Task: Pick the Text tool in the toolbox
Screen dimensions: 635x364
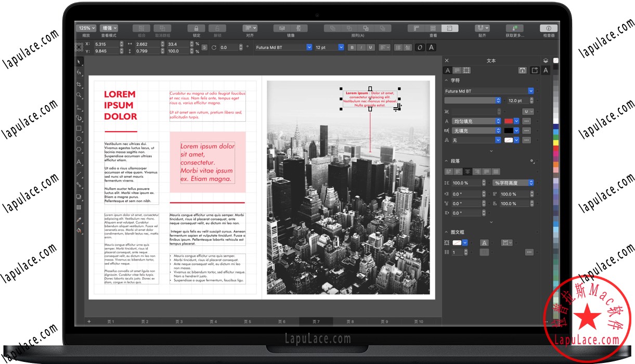Action: point(80,162)
